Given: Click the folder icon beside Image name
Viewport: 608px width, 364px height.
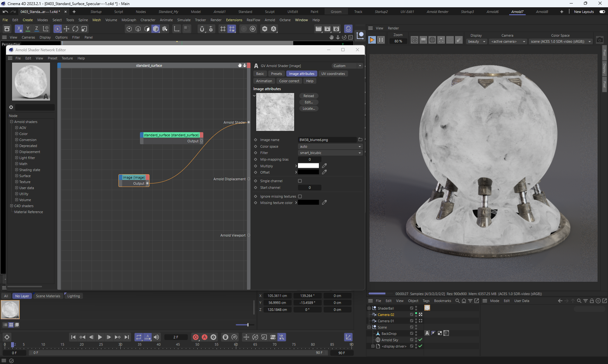Looking at the screenshot, I should [x=360, y=139].
